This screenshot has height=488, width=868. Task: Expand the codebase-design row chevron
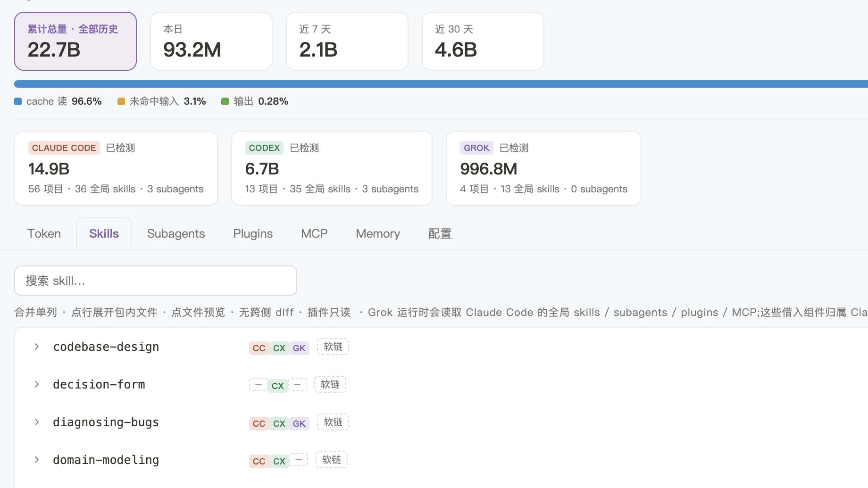[x=37, y=347]
